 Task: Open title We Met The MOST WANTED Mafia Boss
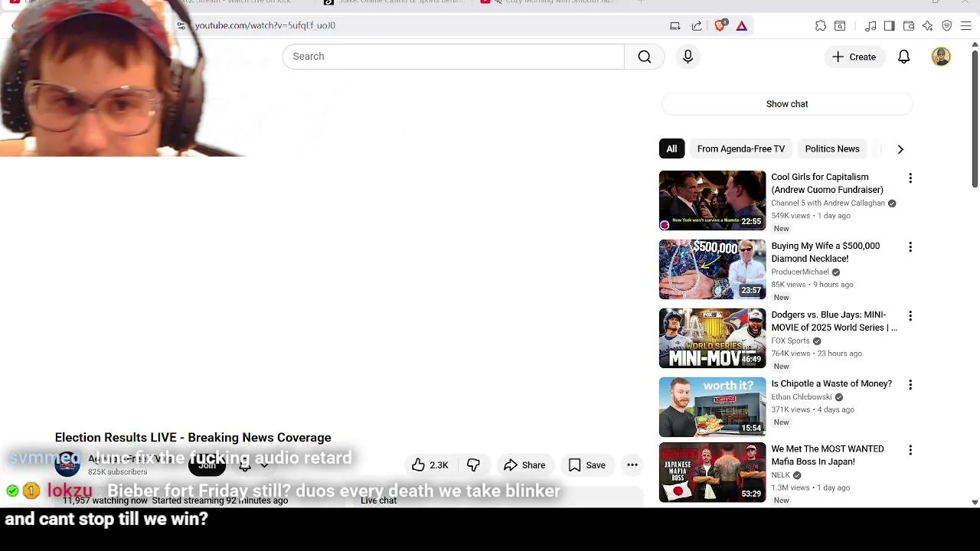click(x=827, y=455)
